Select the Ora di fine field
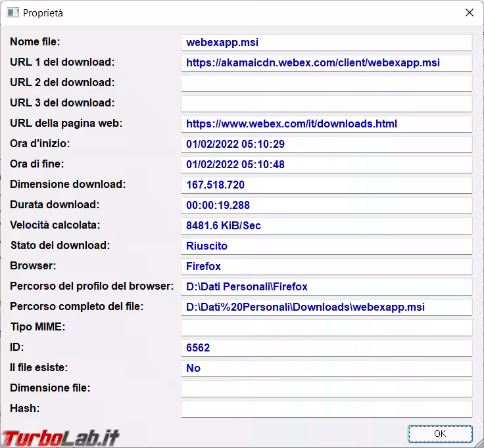 pyautogui.click(x=326, y=165)
